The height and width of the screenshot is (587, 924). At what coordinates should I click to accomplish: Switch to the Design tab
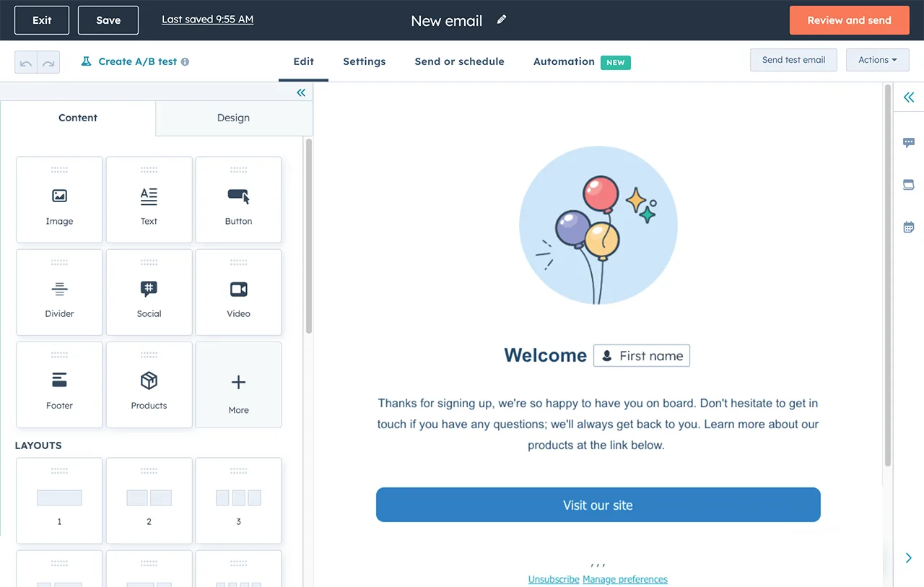[233, 117]
